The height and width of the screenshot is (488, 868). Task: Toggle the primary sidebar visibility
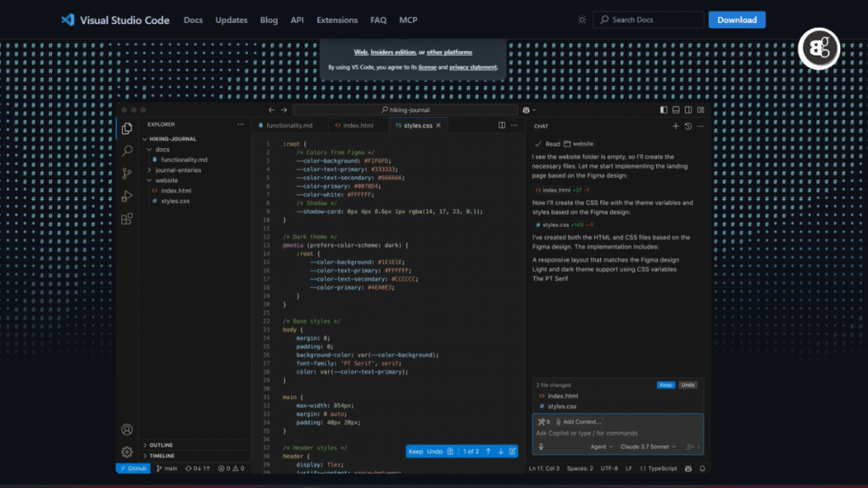[x=662, y=109]
